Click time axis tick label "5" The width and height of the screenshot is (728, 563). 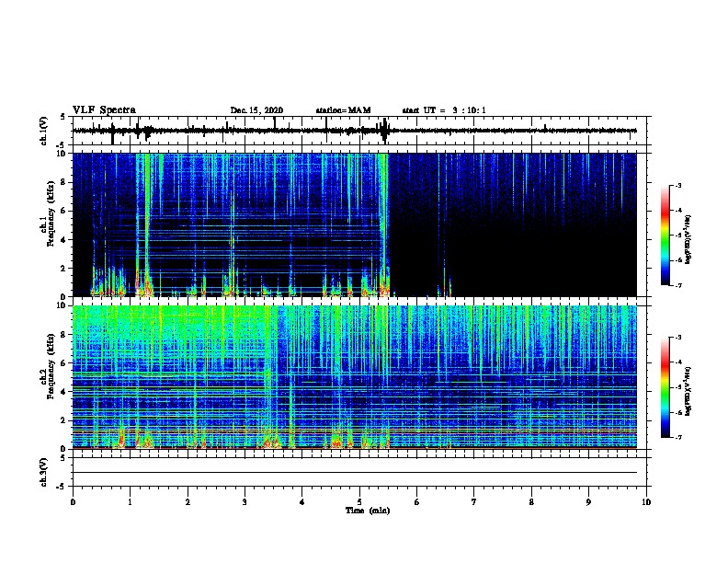[359, 502]
